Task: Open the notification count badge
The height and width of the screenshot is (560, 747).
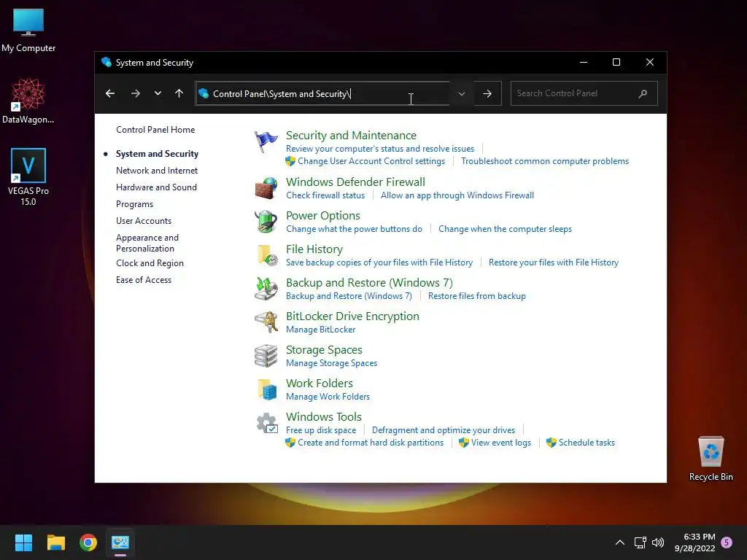Action: click(x=727, y=542)
